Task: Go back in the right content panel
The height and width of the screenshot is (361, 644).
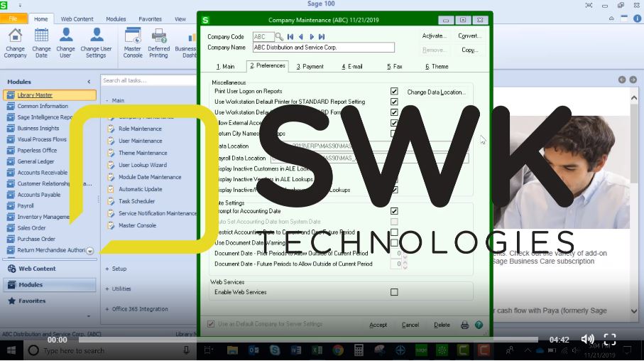Action: pos(622,80)
